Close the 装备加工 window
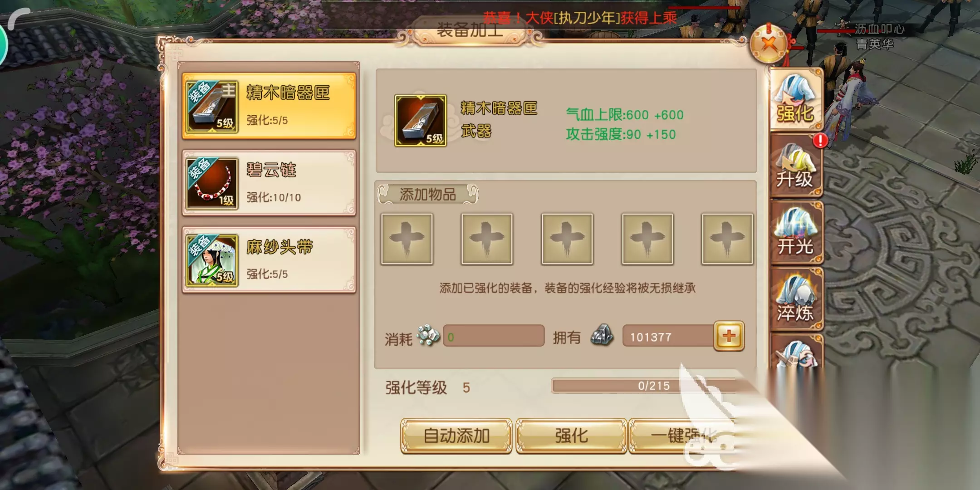980x490 pixels. (x=769, y=44)
